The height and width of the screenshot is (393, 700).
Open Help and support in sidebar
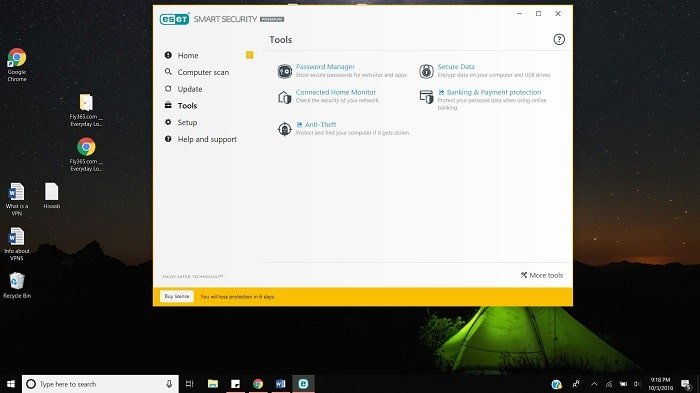point(207,139)
